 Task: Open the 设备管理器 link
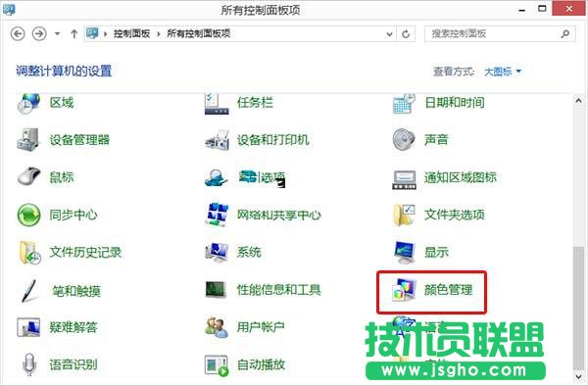coord(80,140)
